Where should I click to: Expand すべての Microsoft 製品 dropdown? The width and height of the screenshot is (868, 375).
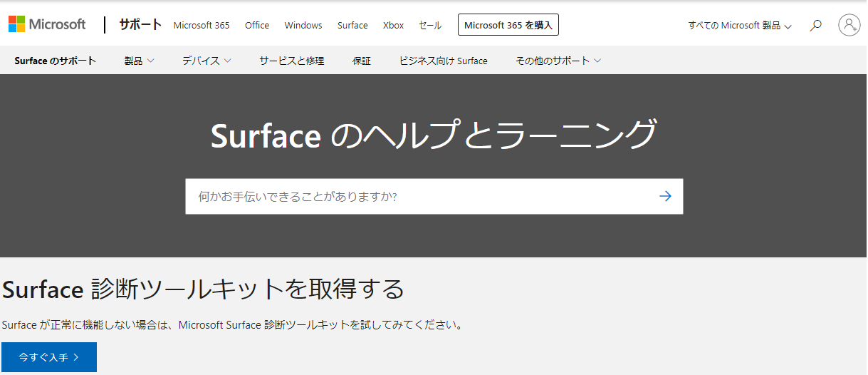tap(740, 25)
